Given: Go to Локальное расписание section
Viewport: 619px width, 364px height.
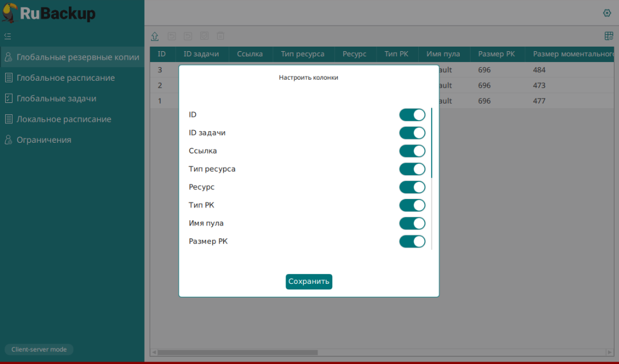Looking at the screenshot, I should tap(64, 119).
